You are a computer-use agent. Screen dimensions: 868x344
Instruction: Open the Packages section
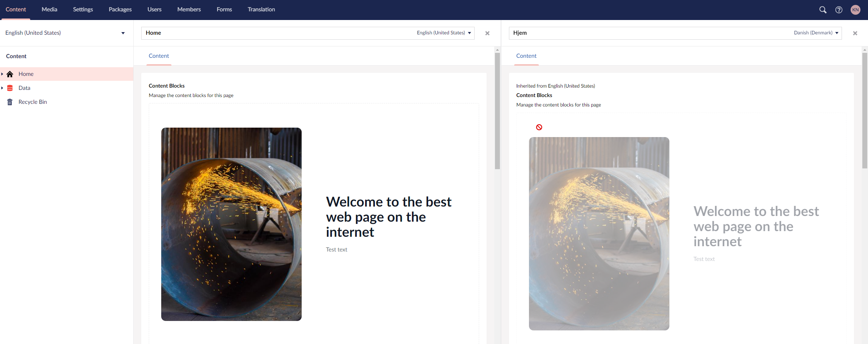120,9
